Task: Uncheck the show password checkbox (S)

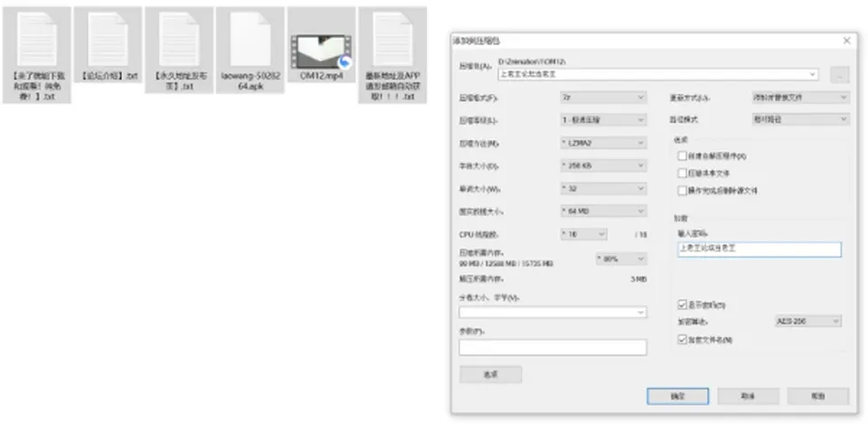Action: 682,305
